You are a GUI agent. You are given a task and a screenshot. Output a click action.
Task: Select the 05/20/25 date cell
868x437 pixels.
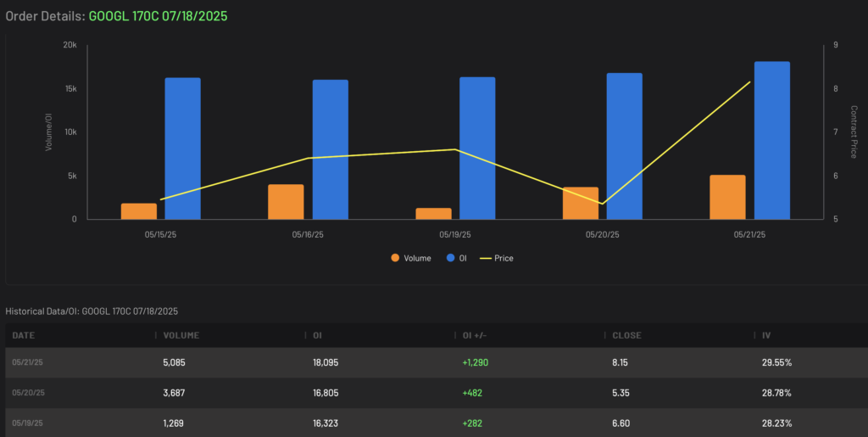28,393
